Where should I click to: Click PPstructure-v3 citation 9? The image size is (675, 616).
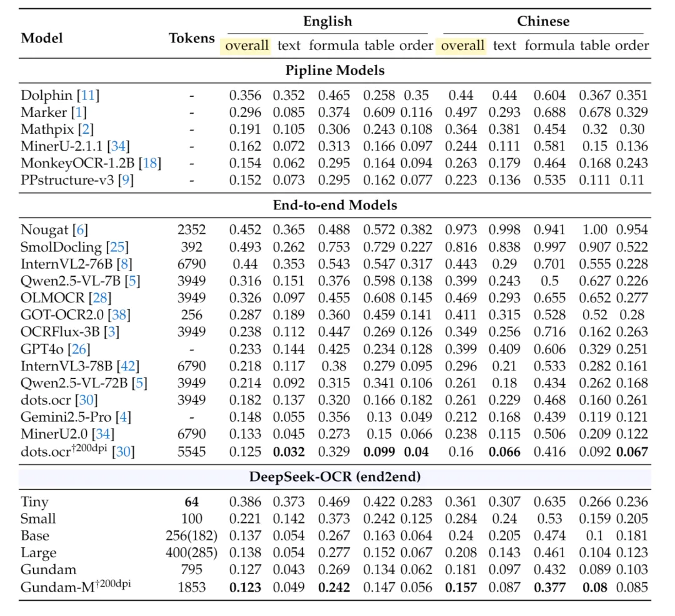coord(126,180)
